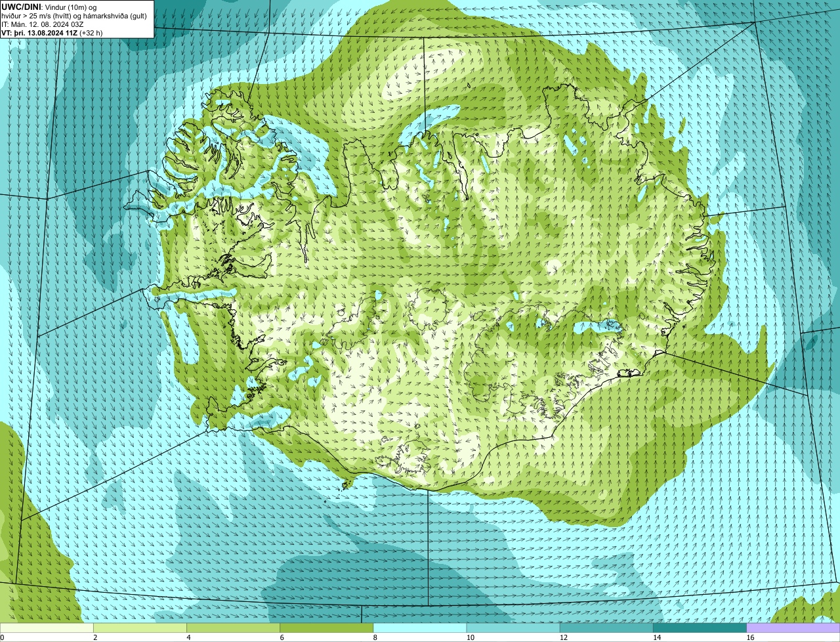Click the palest yellow 0–2 m/s legend swatch
Image resolution: width=840 pixels, height=642 pixels.
47,628
